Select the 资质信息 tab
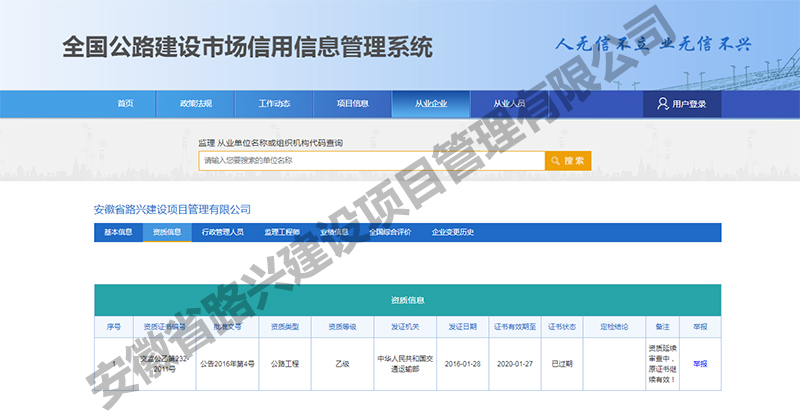The width and height of the screenshot is (800, 414). pos(166,232)
